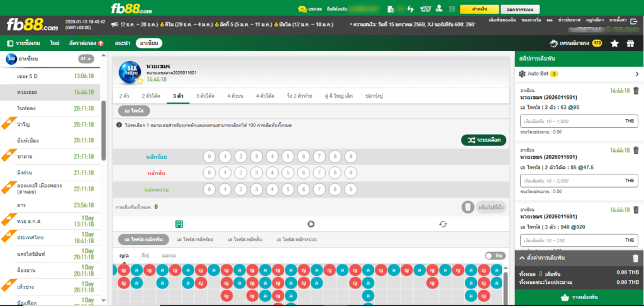This screenshot has height=306, width=644.
Task: Select digit 7 in หลักสิบ row
Action: pos(319,173)
